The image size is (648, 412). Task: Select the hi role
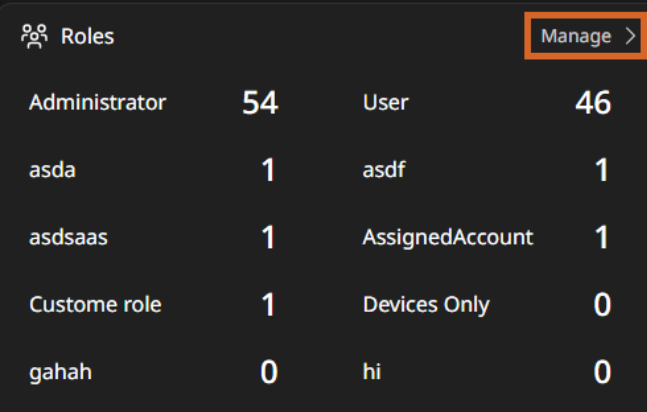tap(372, 371)
